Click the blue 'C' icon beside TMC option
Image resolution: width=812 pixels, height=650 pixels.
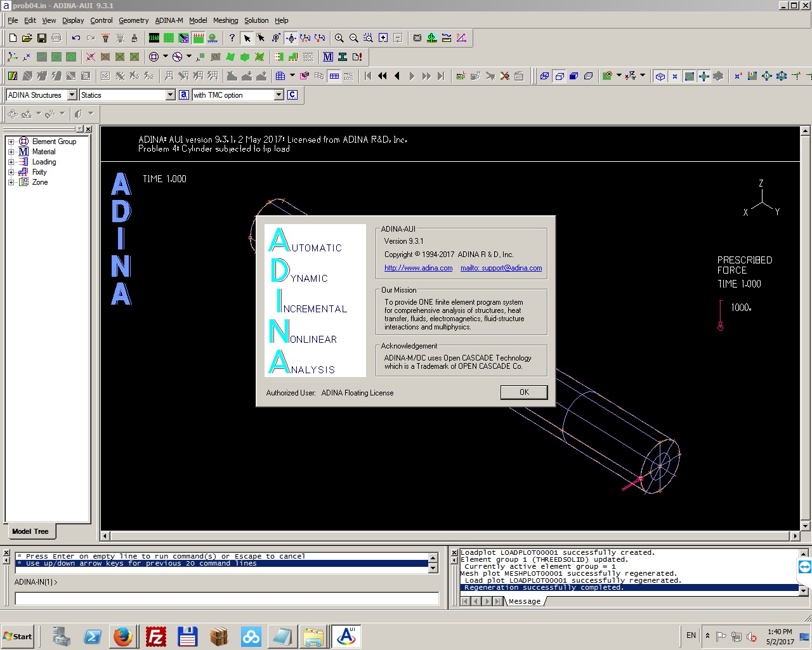(292, 95)
